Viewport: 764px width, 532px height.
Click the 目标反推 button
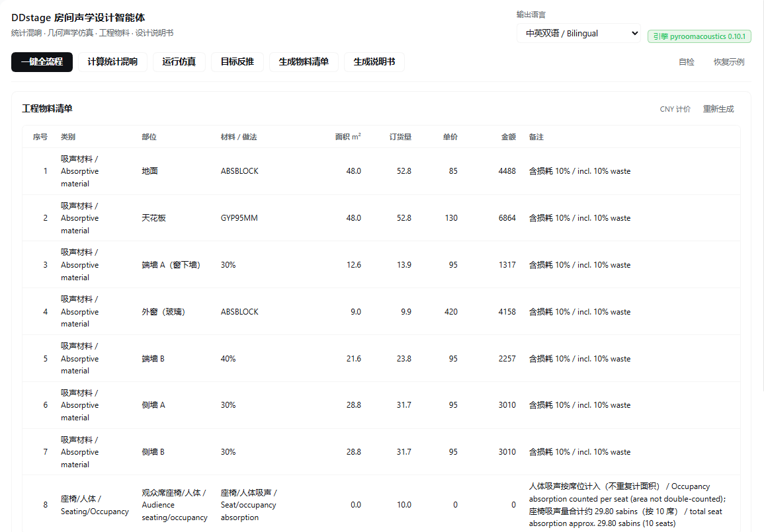pyautogui.click(x=237, y=62)
